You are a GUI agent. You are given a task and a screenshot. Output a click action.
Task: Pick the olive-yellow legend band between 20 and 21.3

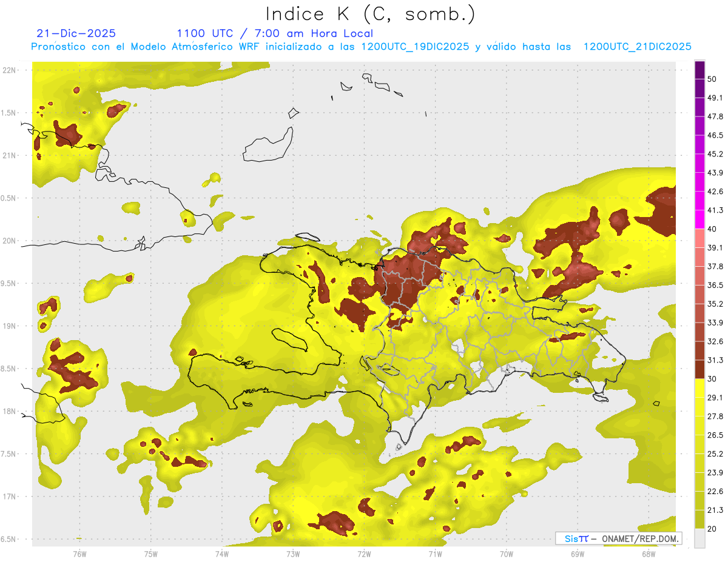[699, 519]
